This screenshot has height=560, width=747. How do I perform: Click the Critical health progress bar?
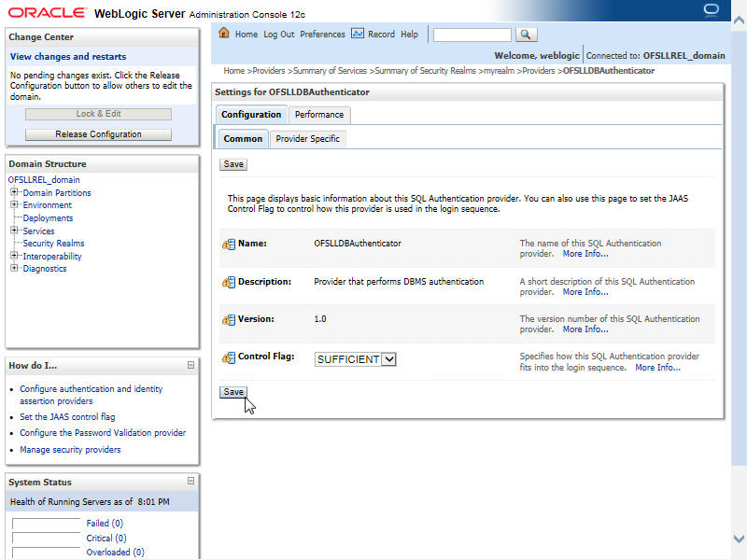pos(46,539)
